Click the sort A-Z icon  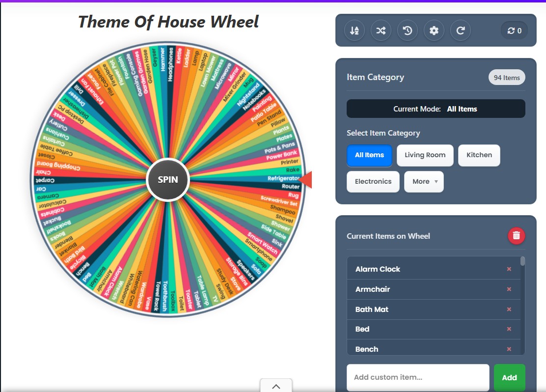tap(355, 30)
